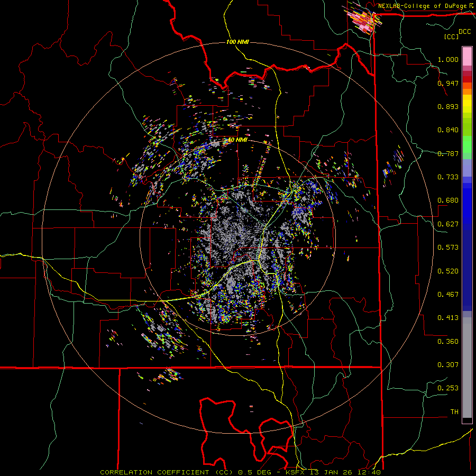Click the 0.680 scale value
476x476 pixels.
(x=448, y=200)
